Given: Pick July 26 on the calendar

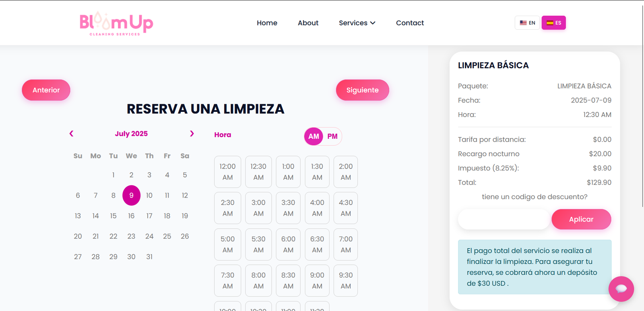Looking at the screenshot, I should point(185,237).
